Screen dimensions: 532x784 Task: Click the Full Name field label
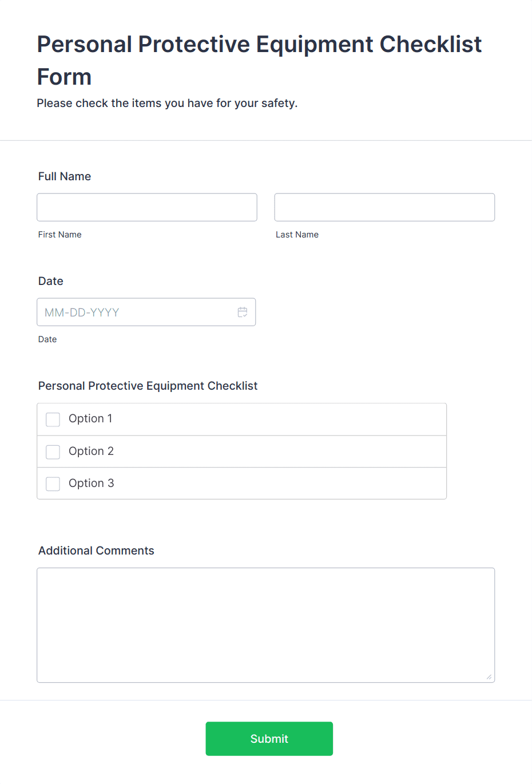64,176
